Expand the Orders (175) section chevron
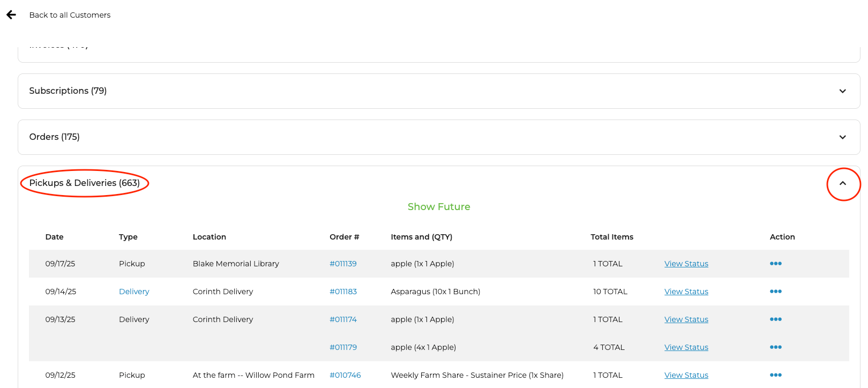Image resolution: width=868 pixels, height=388 pixels. (842, 137)
